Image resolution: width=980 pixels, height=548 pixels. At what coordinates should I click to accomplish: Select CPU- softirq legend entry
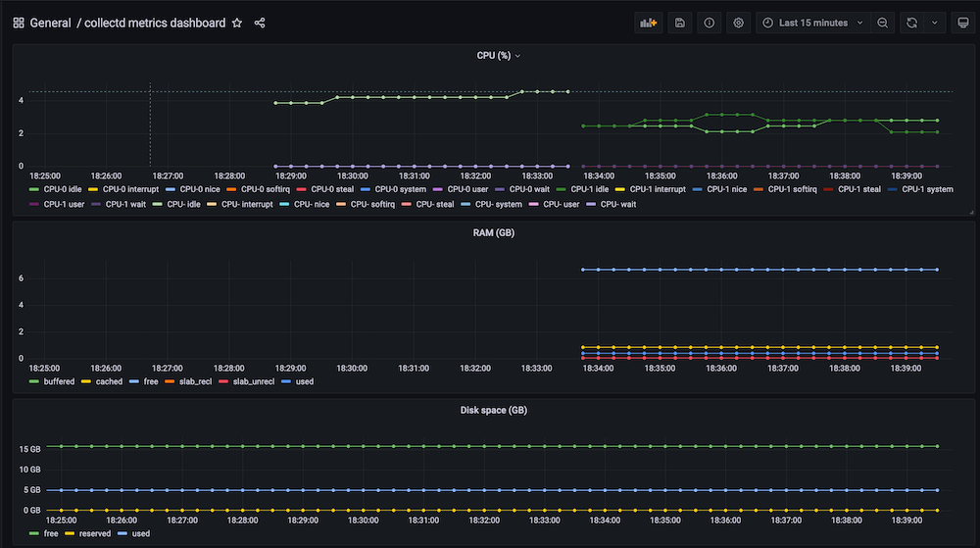pyautogui.click(x=372, y=204)
